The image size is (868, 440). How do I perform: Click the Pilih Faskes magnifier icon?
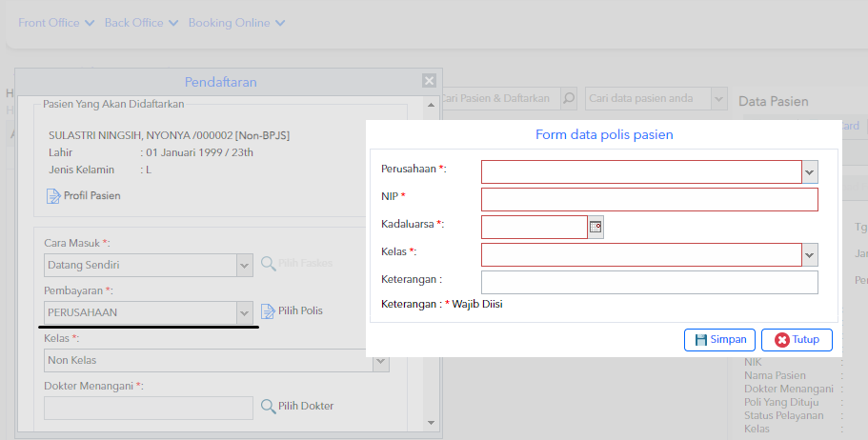(x=269, y=264)
